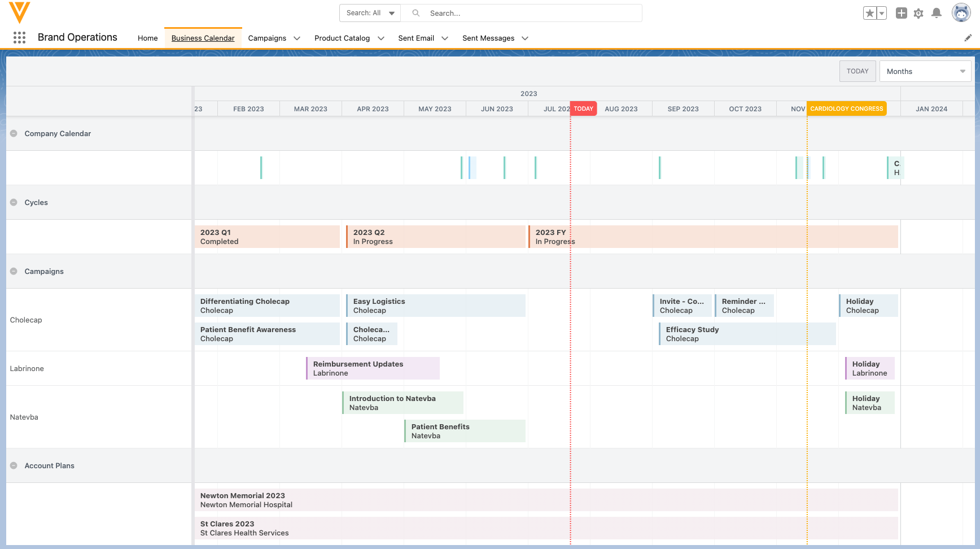Open the notifications bell
This screenshot has width=980, height=549.
(x=937, y=13)
